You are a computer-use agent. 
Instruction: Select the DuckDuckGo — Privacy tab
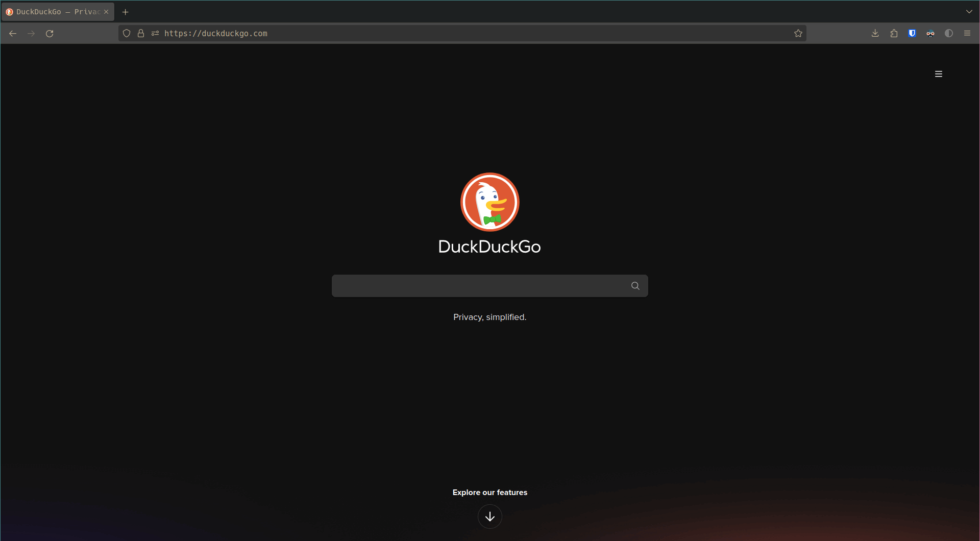pyautogui.click(x=58, y=12)
